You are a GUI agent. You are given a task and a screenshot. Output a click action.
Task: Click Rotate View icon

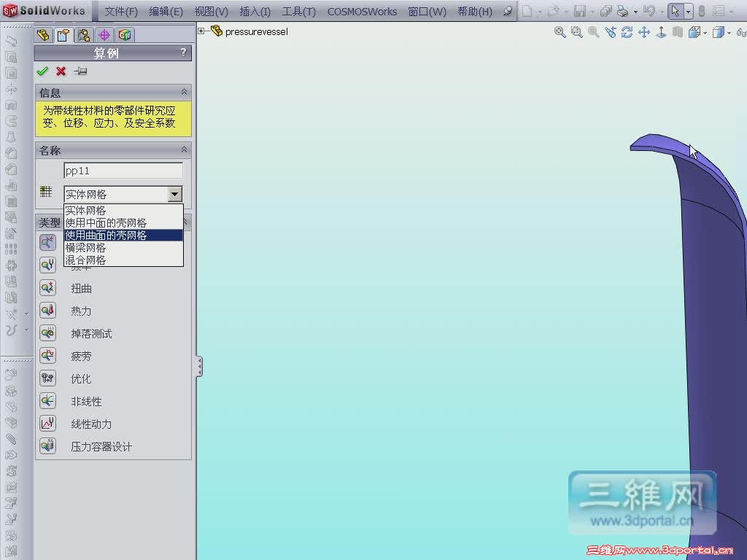point(627,32)
